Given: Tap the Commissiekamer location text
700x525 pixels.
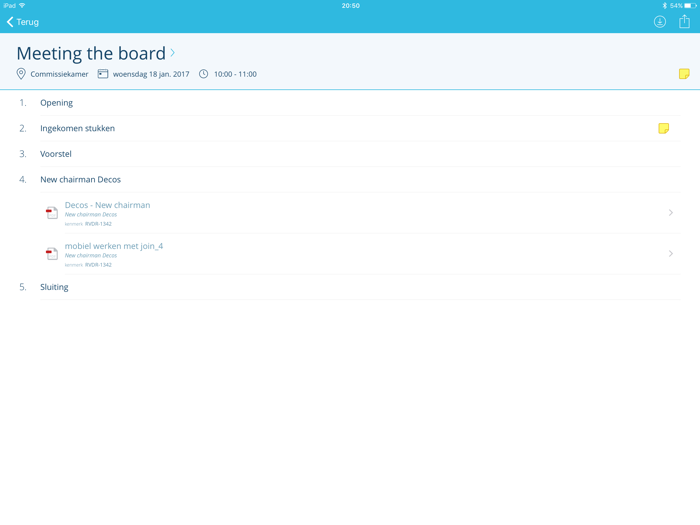Looking at the screenshot, I should pos(59,74).
